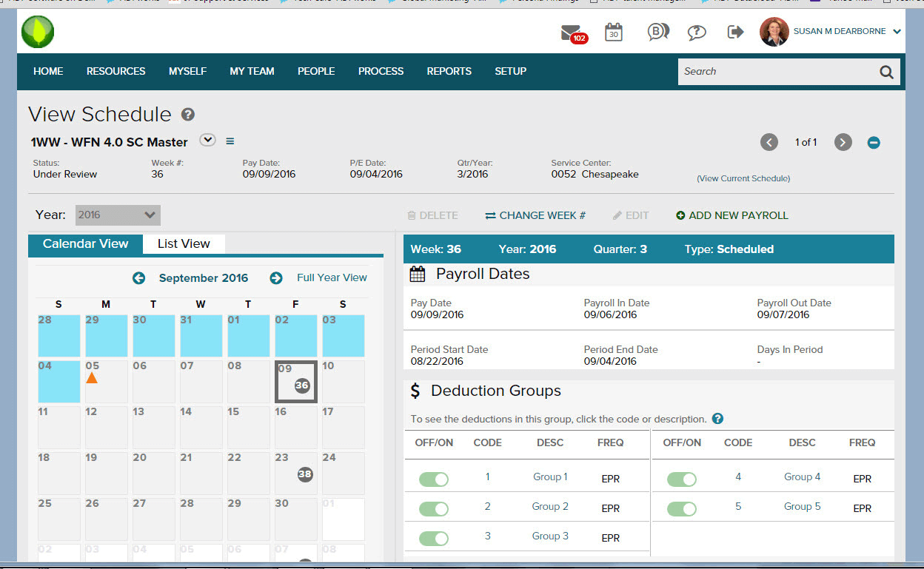The height and width of the screenshot is (569, 924).
Task: Click the search magnifying glass icon
Action: click(886, 71)
